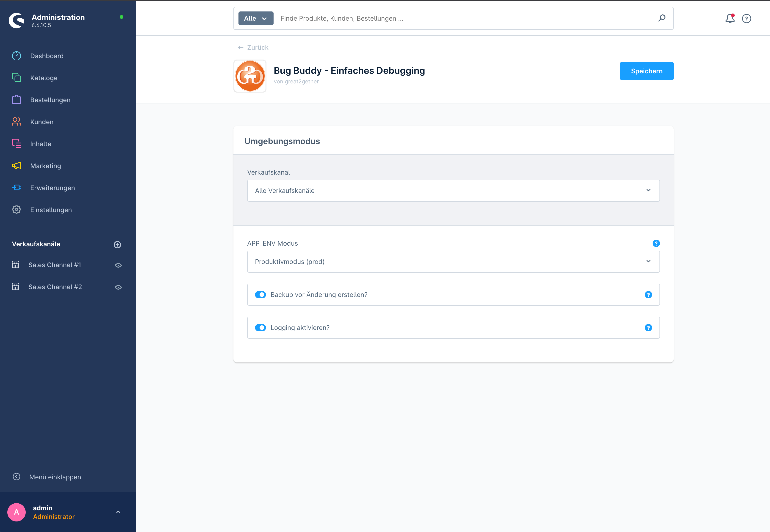Collapse the menu via Menü einklappen
770x532 pixels.
tap(55, 477)
